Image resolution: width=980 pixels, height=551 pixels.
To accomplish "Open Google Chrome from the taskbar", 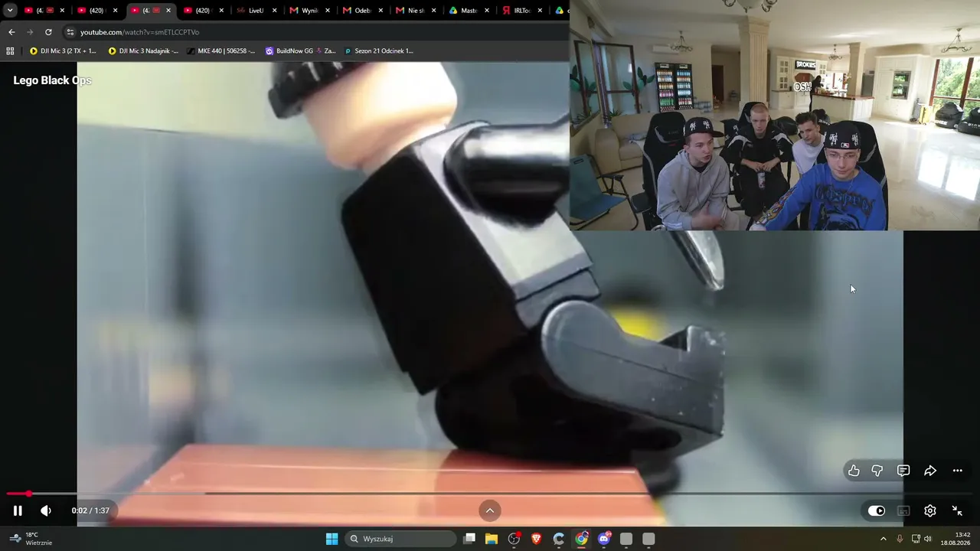I will tap(582, 539).
